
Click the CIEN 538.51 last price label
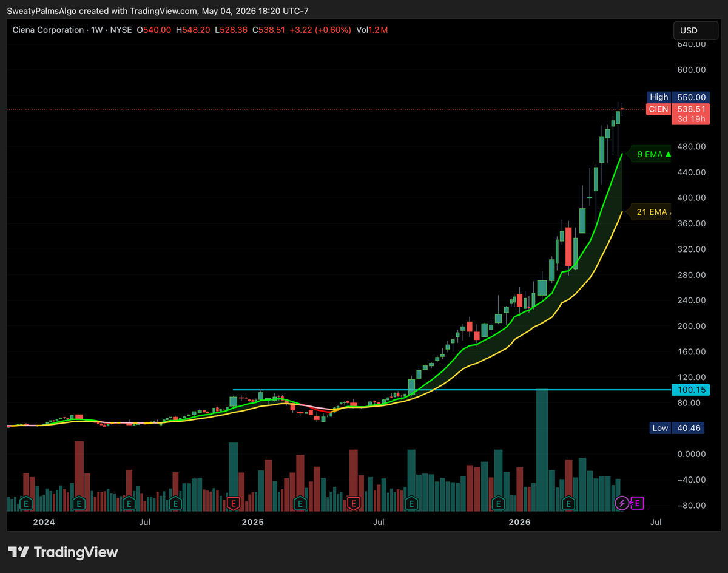pyautogui.click(x=678, y=109)
